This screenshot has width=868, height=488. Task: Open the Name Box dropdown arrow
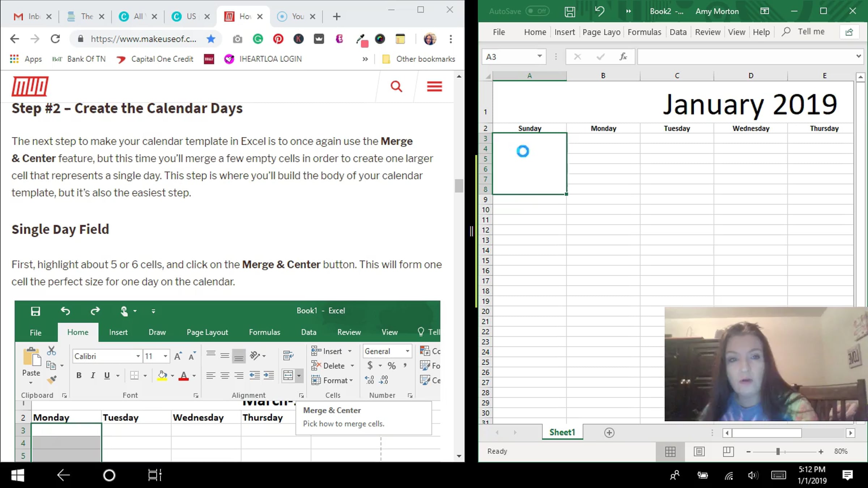pos(539,56)
